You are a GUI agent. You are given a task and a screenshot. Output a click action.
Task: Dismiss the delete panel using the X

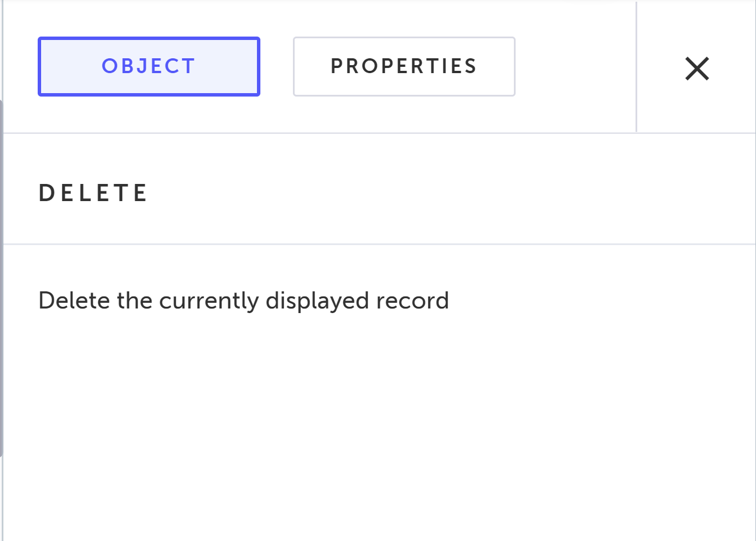697,69
